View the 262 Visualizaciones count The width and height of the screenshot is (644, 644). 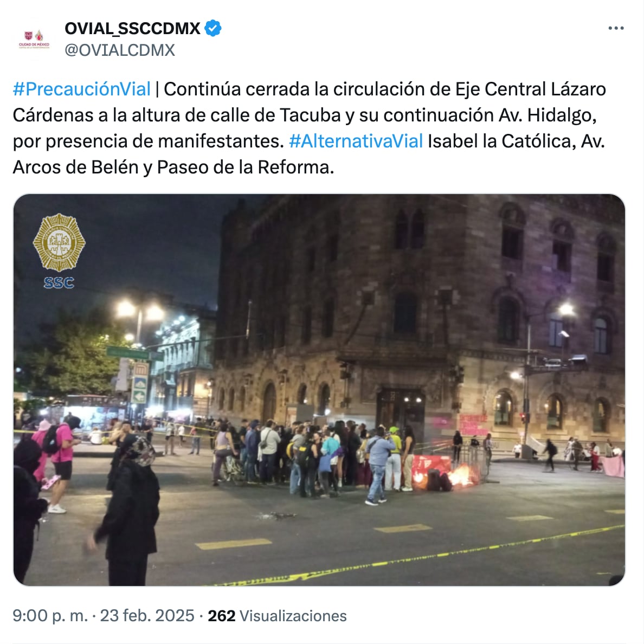click(x=277, y=616)
